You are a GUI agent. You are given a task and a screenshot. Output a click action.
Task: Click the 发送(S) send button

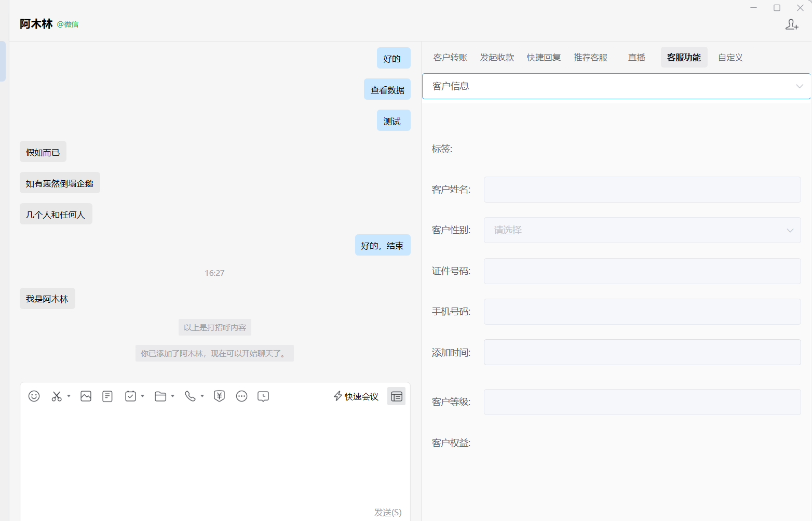tap(388, 512)
